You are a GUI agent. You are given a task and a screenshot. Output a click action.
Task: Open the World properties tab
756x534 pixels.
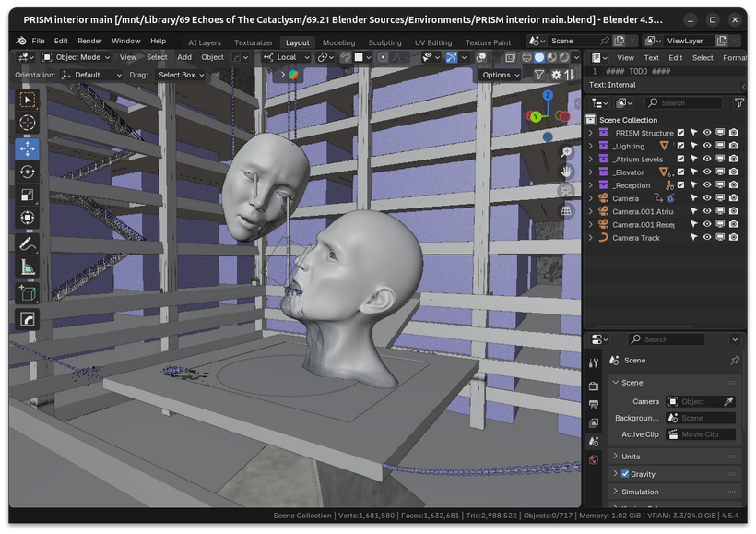(x=594, y=458)
